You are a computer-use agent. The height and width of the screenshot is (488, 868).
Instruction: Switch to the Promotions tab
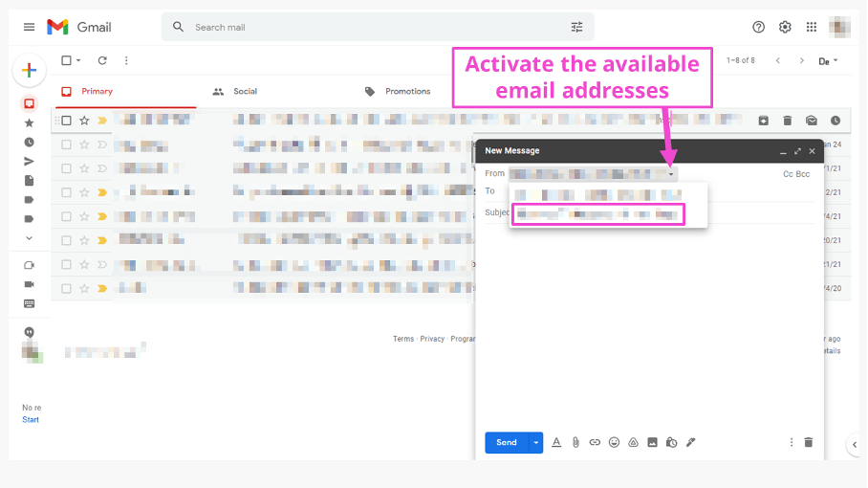coord(398,92)
